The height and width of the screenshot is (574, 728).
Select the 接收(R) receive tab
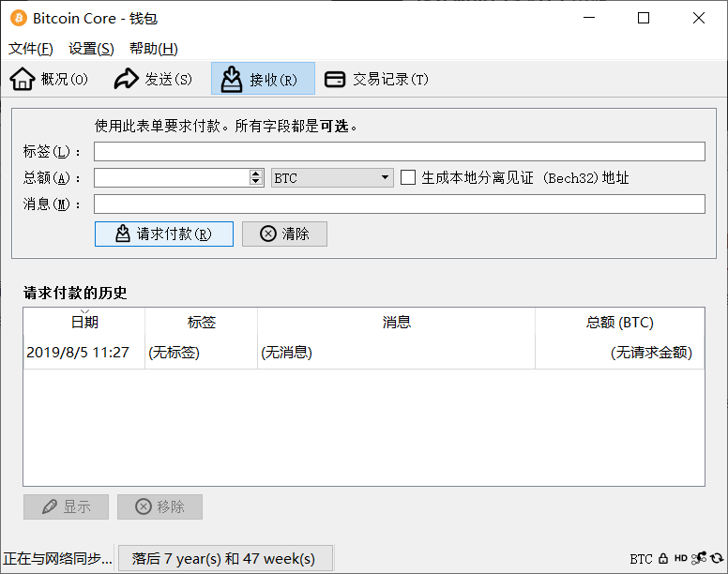pos(263,79)
